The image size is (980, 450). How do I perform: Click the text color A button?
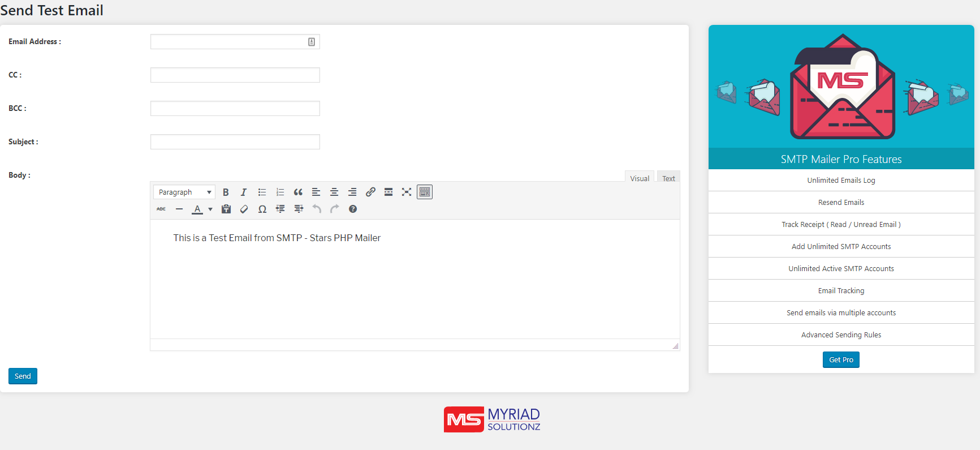point(197,209)
